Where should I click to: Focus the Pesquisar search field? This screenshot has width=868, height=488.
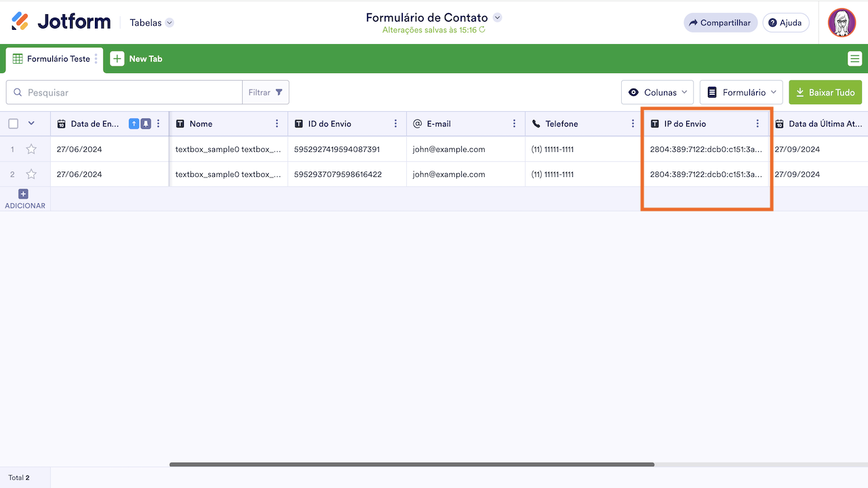[x=124, y=92]
